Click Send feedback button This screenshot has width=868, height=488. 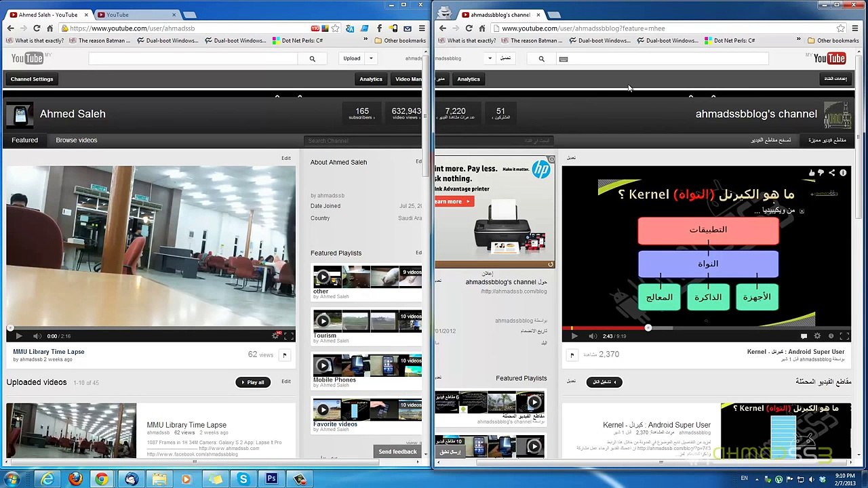397,452
